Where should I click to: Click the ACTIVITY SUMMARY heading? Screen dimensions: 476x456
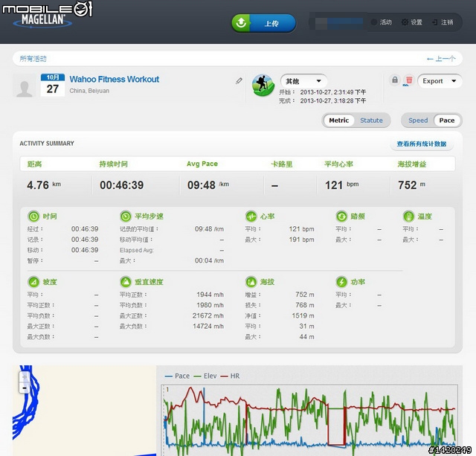(x=47, y=144)
